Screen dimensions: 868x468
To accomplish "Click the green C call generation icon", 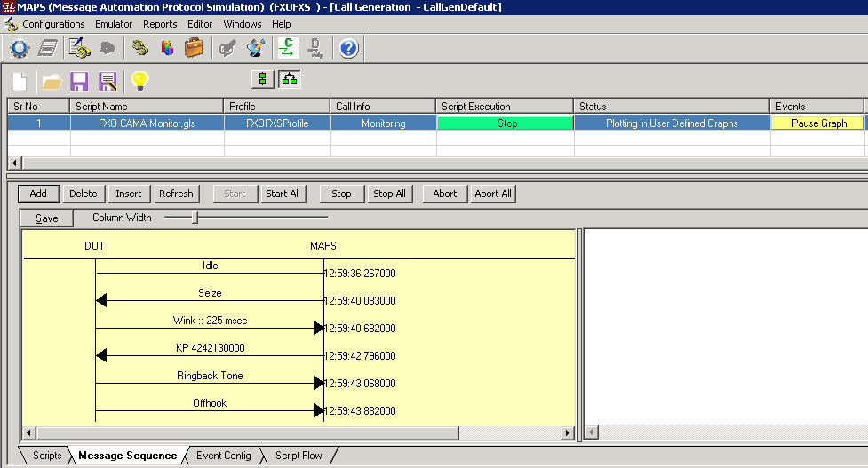I will 287,48.
